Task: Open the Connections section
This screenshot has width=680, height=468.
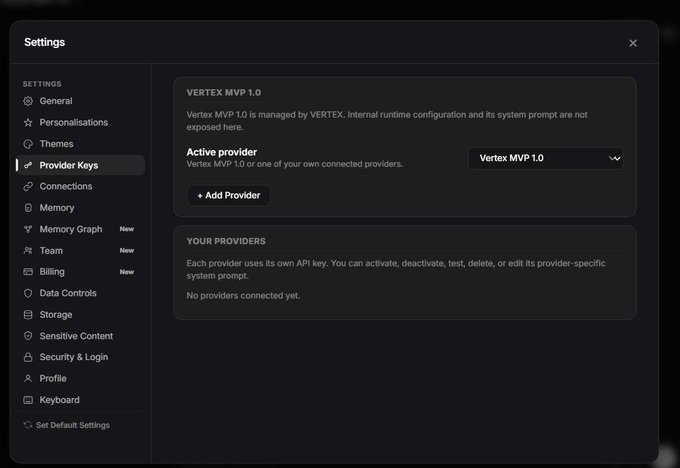Action: tap(81, 187)
